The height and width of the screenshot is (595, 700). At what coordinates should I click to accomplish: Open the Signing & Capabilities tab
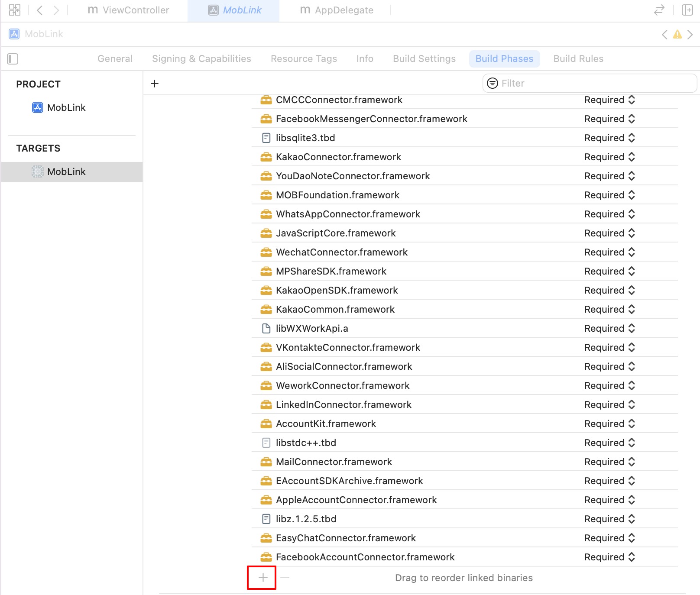(x=201, y=58)
